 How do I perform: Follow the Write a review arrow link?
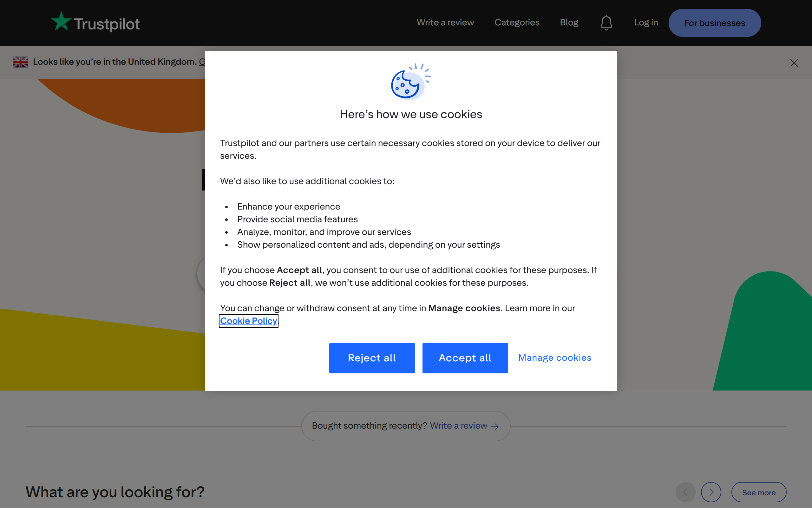(x=464, y=426)
